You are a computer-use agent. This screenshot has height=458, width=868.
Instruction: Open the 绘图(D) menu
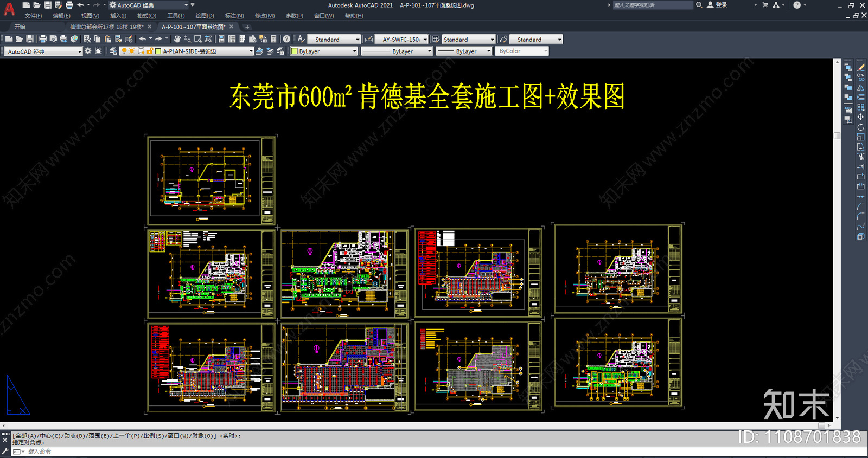click(x=205, y=16)
